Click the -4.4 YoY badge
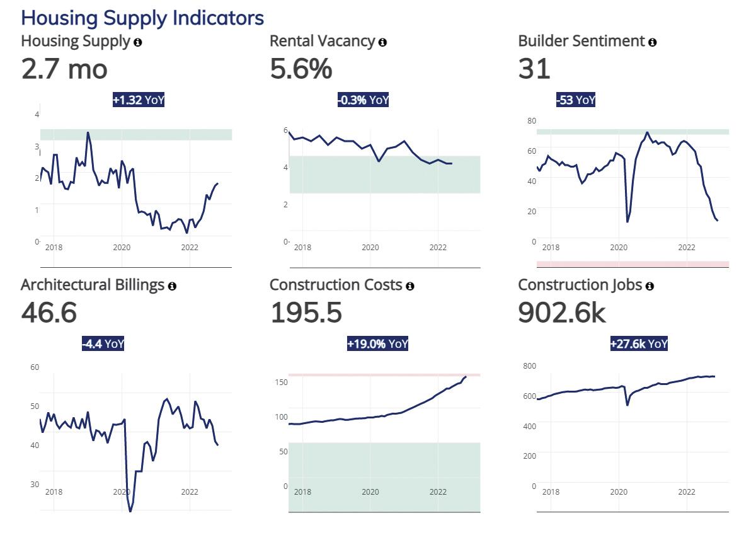Screen dimensions: 756x535 (103, 343)
